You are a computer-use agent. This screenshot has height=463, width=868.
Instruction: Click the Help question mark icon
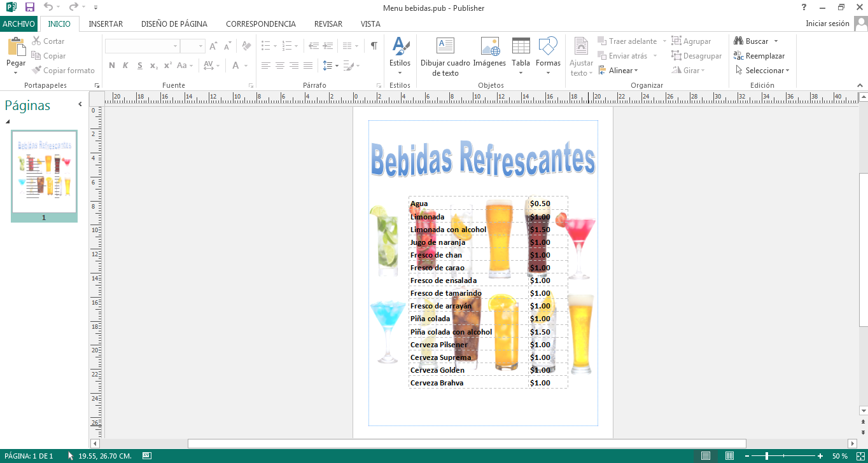[x=804, y=8]
